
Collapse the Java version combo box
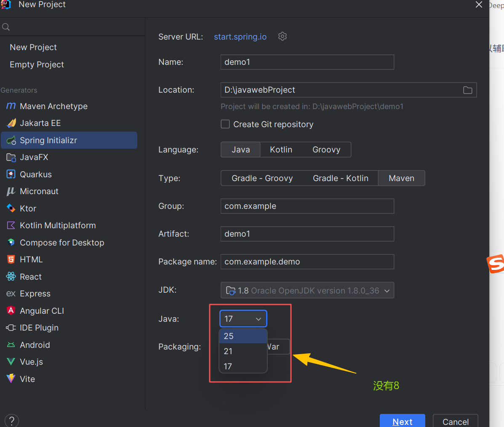tap(243, 319)
